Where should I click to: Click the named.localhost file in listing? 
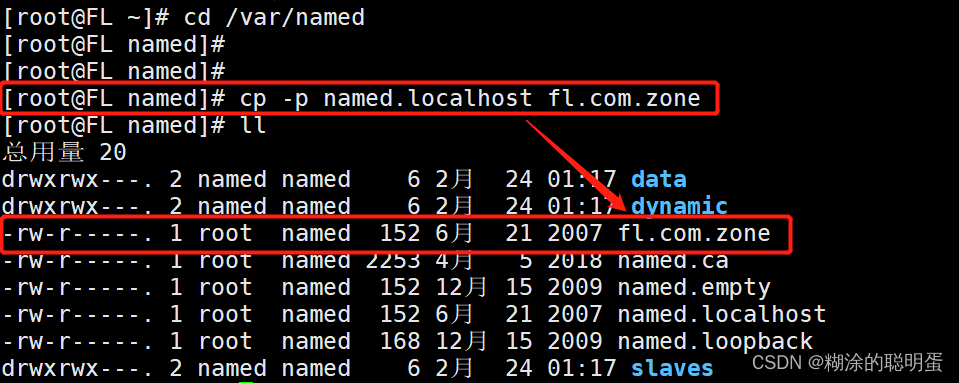point(722,314)
